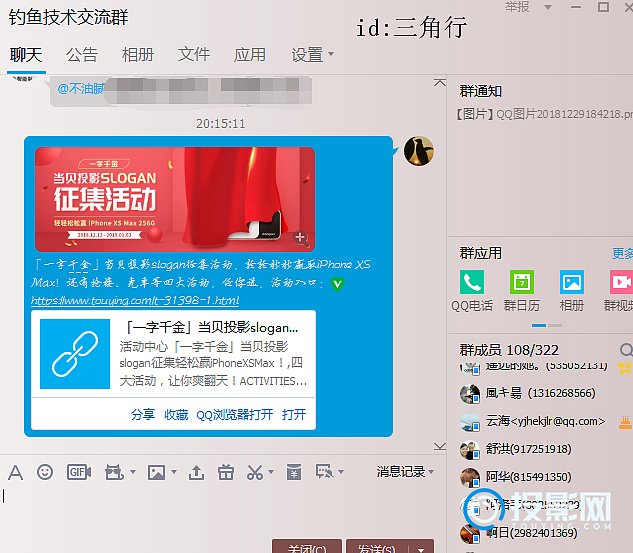The image size is (633, 553).
Task: Click the upload file icon
Action: tap(197, 472)
